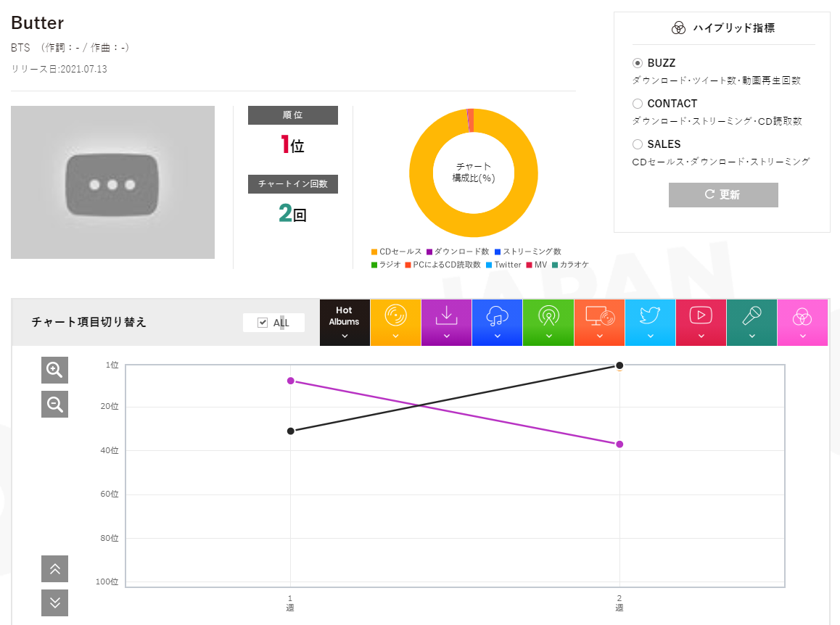The height and width of the screenshot is (625, 840).
Task: Click the カラオケ teal legend swatch
Action: coord(555,265)
